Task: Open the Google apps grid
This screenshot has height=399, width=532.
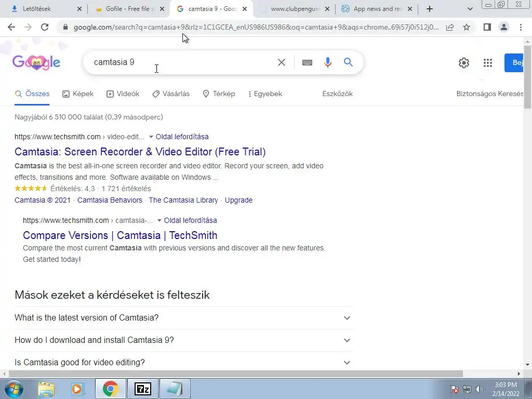Action: (x=487, y=63)
